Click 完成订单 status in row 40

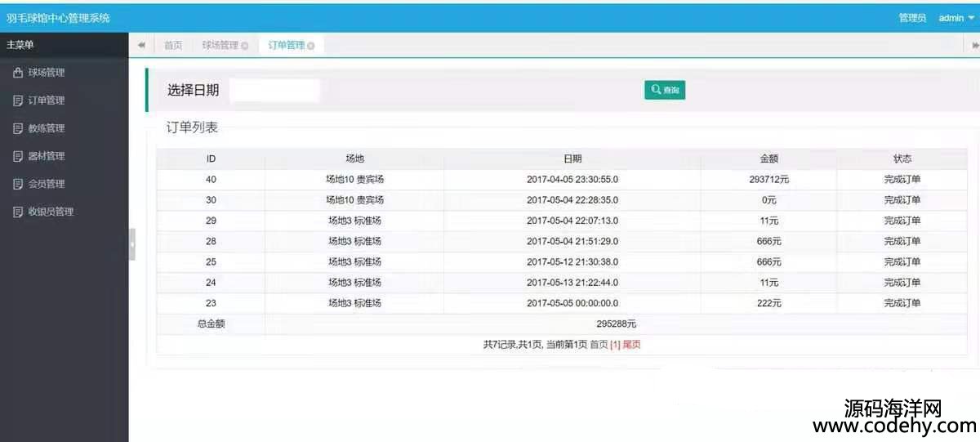[902, 179]
